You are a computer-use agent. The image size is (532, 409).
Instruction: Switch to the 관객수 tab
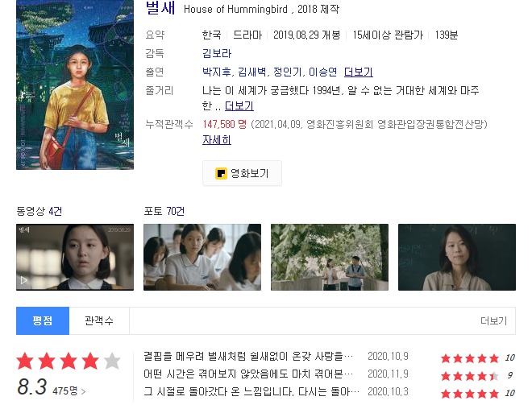[x=99, y=320]
